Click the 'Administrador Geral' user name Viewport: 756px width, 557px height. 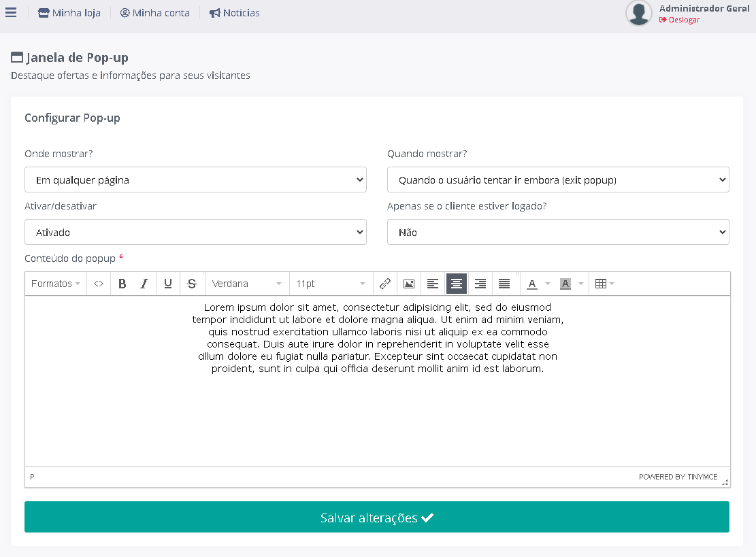tap(704, 8)
